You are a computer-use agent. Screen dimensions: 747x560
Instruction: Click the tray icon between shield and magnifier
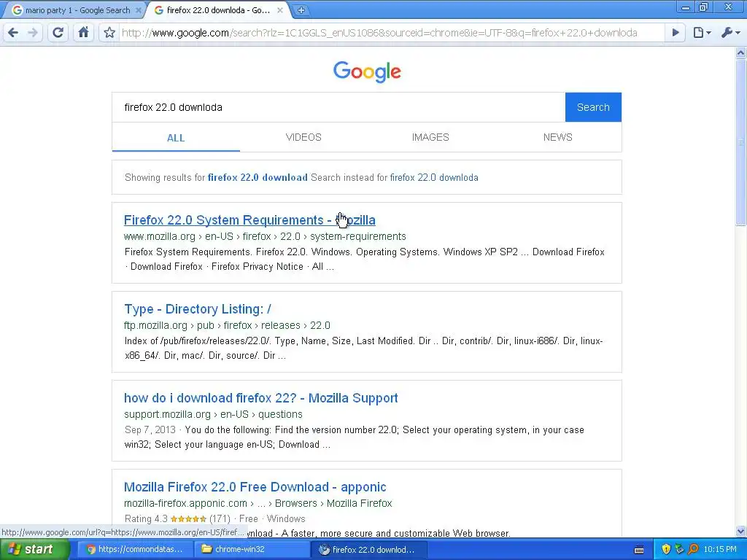pos(679,549)
